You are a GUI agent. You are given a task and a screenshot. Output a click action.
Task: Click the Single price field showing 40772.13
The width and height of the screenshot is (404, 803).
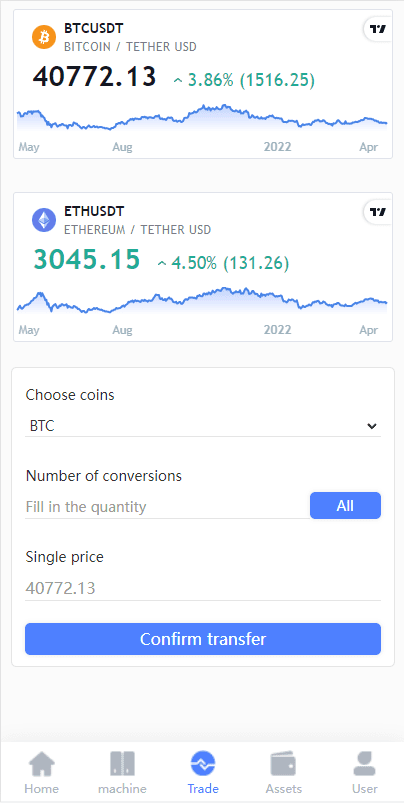point(203,588)
